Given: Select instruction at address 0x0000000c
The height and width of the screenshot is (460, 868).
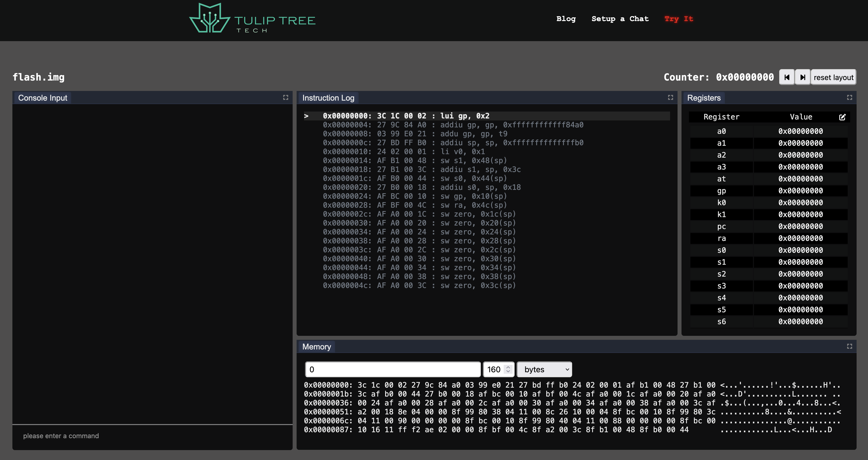Looking at the screenshot, I should (x=487, y=143).
